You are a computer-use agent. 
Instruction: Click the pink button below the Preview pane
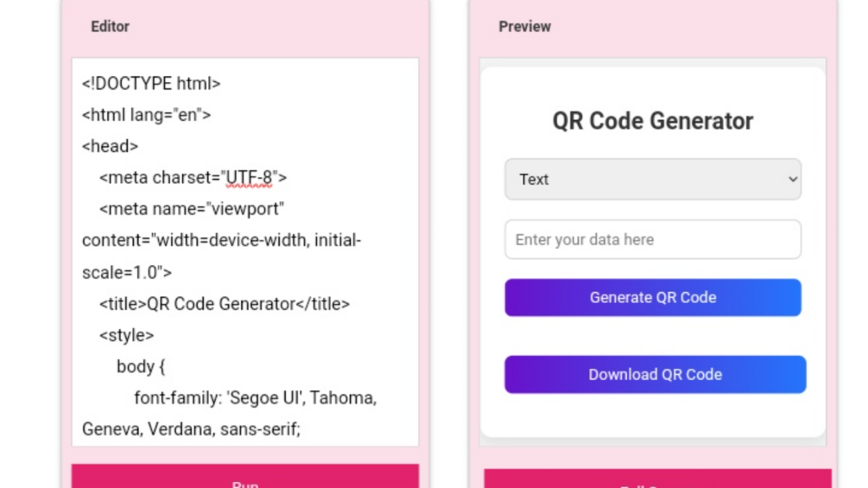[x=657, y=479]
